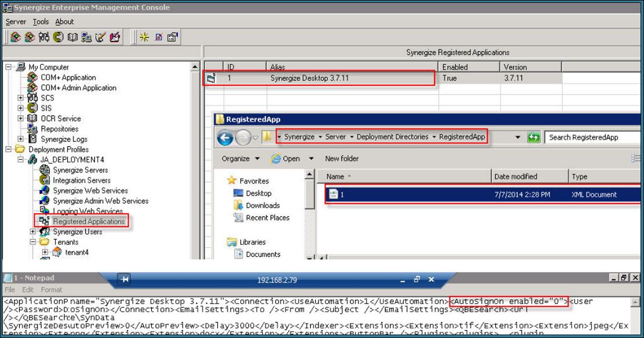Viewport: 644px width, 338px height.
Task: Select Repositories in the tree
Action: [60, 128]
